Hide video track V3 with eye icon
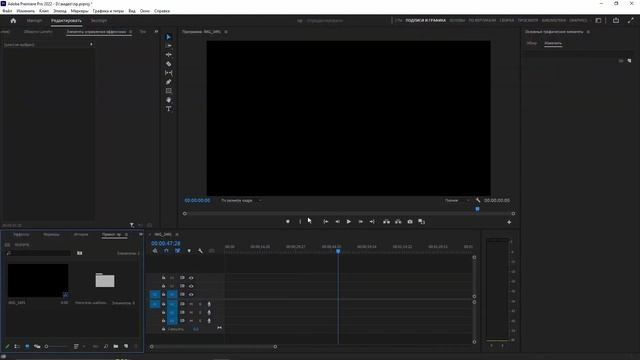 click(x=191, y=278)
